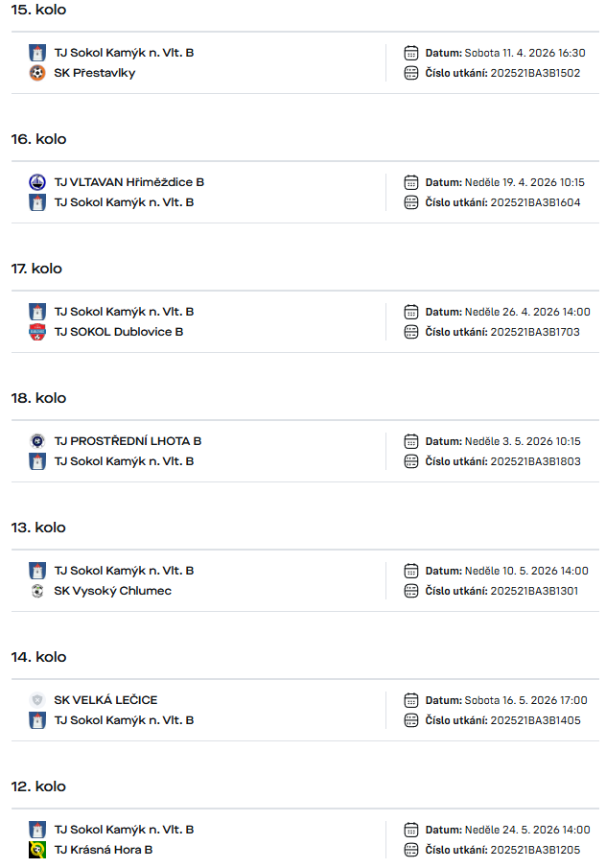Click match number icon for 202521BA3B1604
This screenshot has width=606, height=868.
(411, 202)
